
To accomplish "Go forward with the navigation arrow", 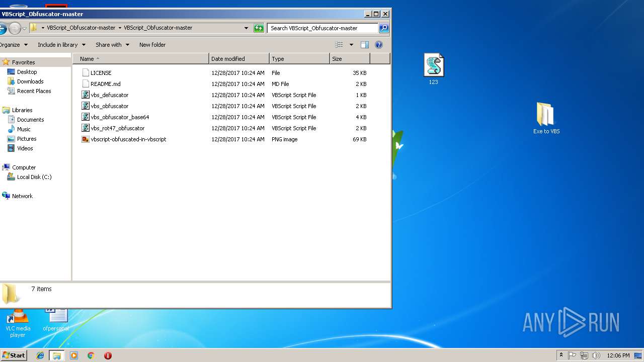I will (15, 28).
